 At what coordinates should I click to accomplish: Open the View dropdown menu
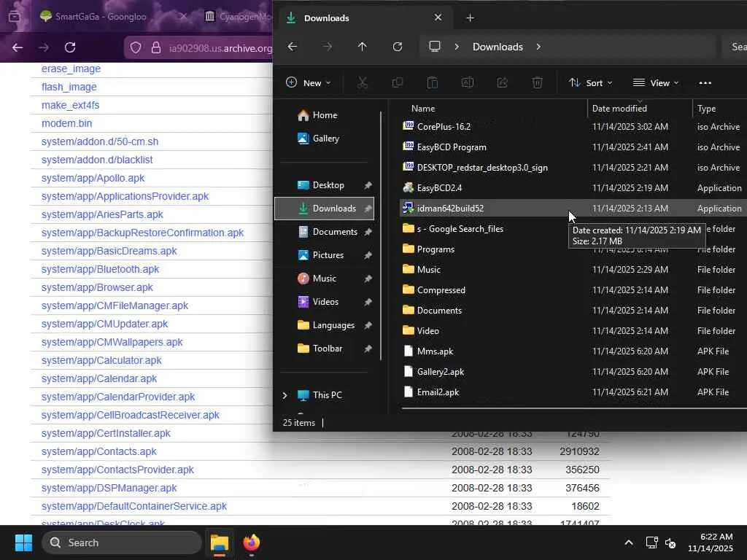656,83
